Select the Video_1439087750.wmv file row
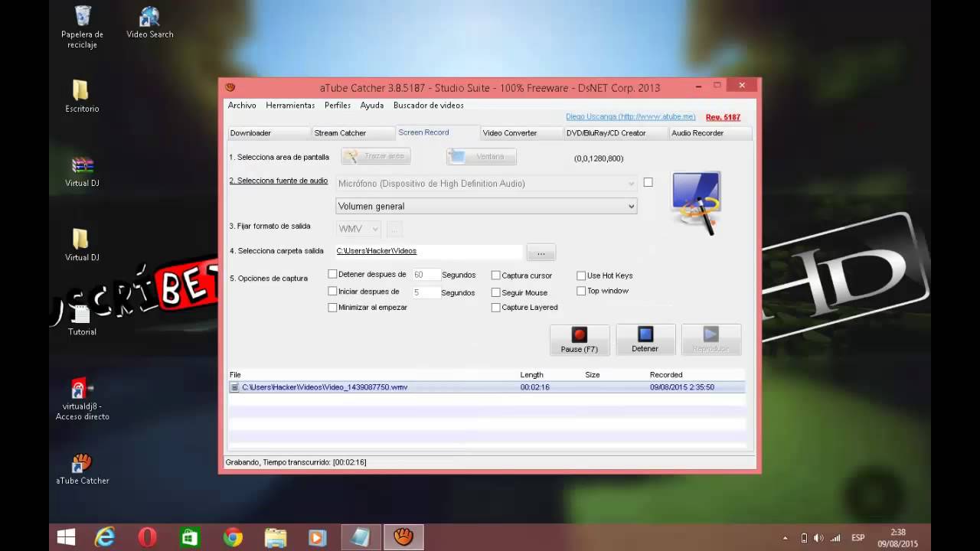Viewport: 980px width, 551px height. click(486, 387)
